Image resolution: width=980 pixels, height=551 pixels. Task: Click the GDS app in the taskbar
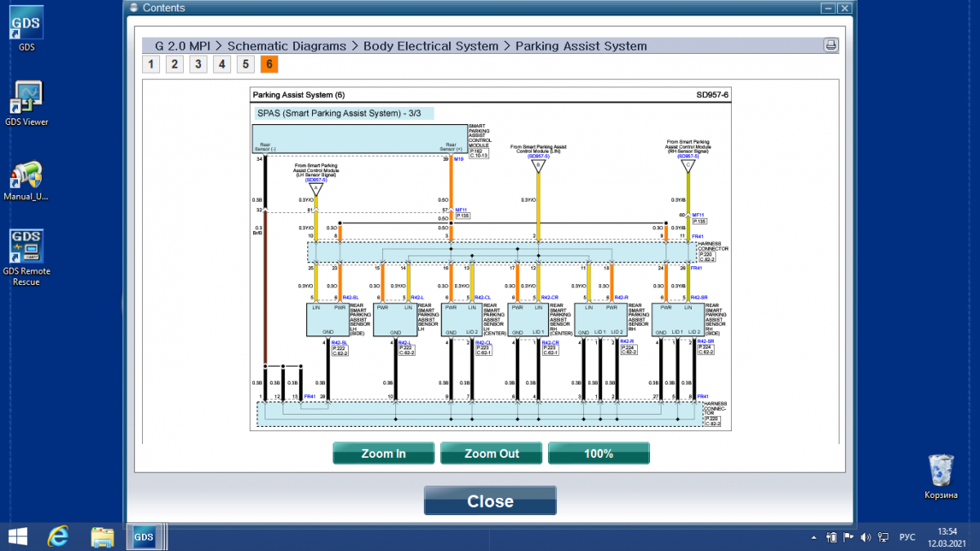pos(144,535)
